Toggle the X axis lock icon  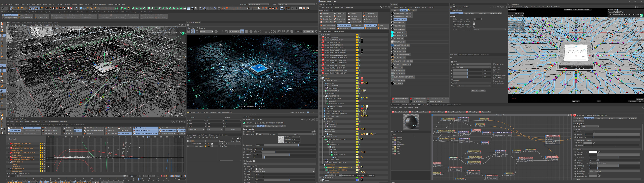click(31, 8)
